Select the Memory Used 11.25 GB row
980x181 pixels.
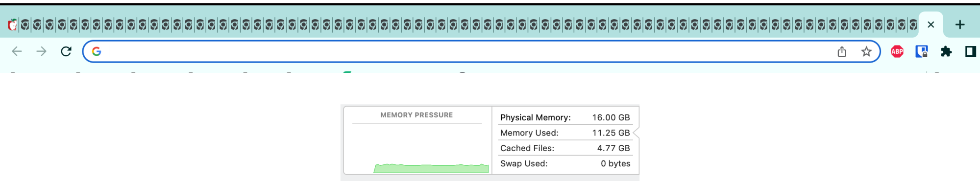click(565, 133)
